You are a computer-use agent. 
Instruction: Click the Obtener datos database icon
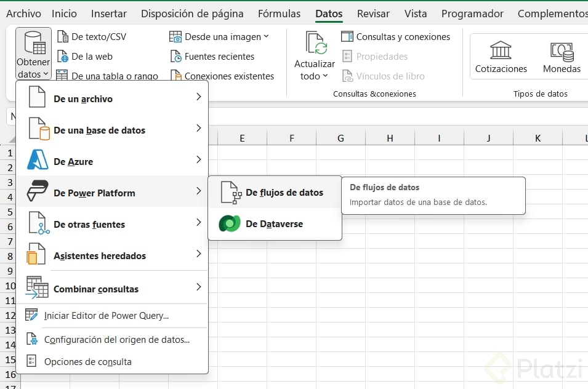coord(34,44)
